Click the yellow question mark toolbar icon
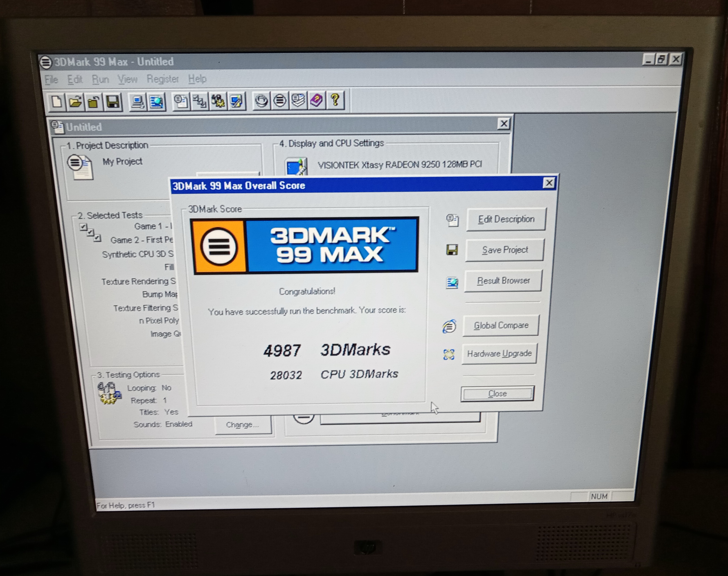The width and height of the screenshot is (728, 576). (x=335, y=100)
